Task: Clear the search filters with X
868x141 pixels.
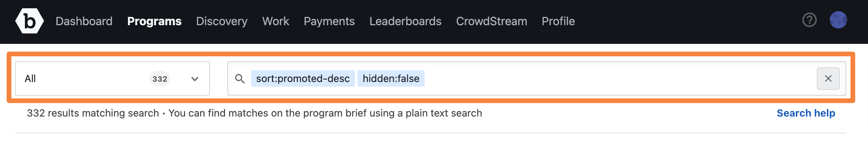Action: pyautogui.click(x=828, y=78)
